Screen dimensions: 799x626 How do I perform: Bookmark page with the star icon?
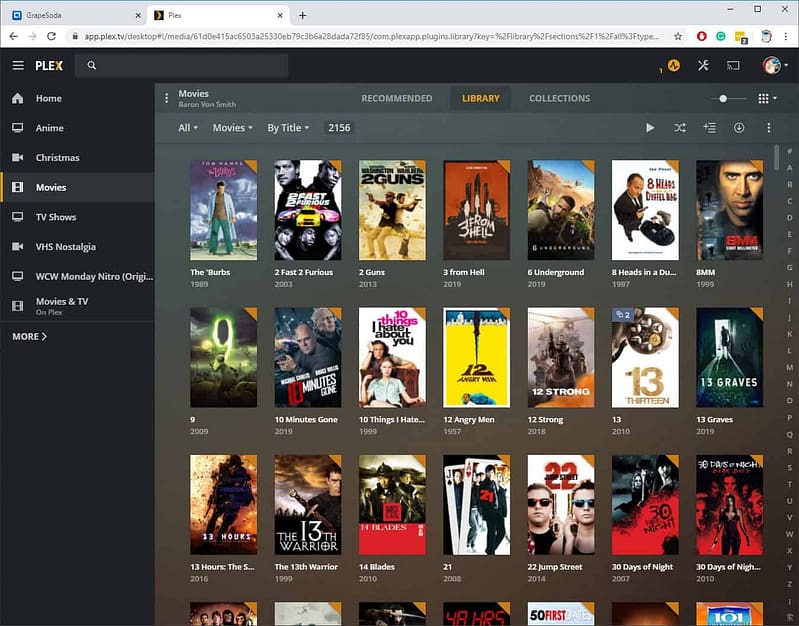coord(678,36)
